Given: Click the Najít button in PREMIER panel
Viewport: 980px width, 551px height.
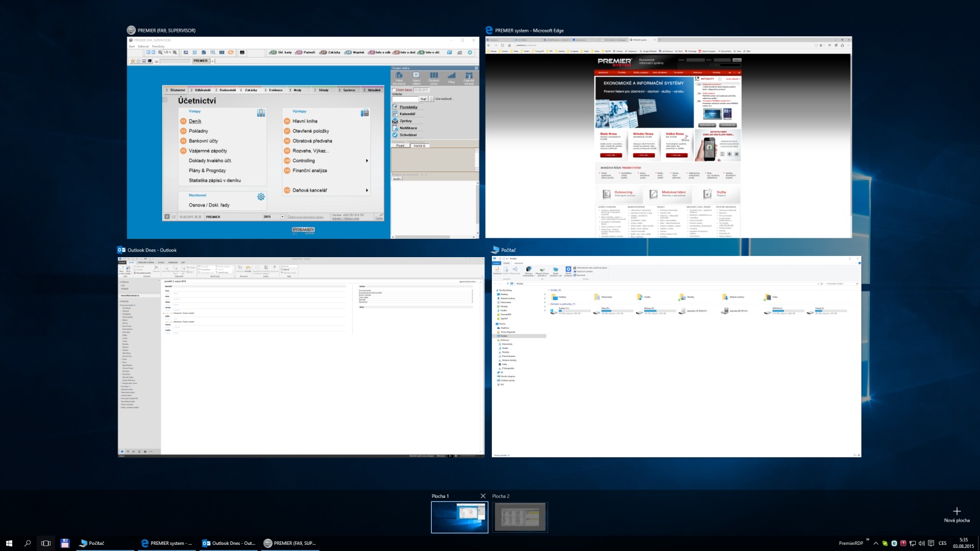Looking at the screenshot, I should [x=423, y=99].
